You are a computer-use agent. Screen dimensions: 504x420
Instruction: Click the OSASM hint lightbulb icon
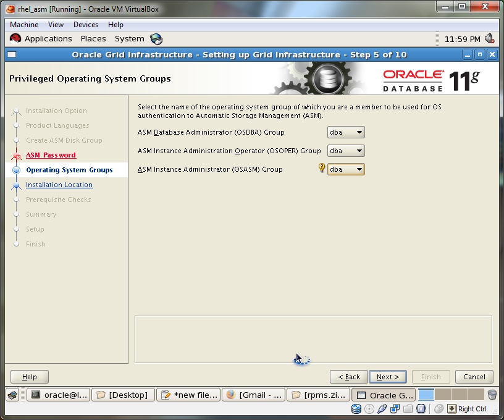click(321, 168)
